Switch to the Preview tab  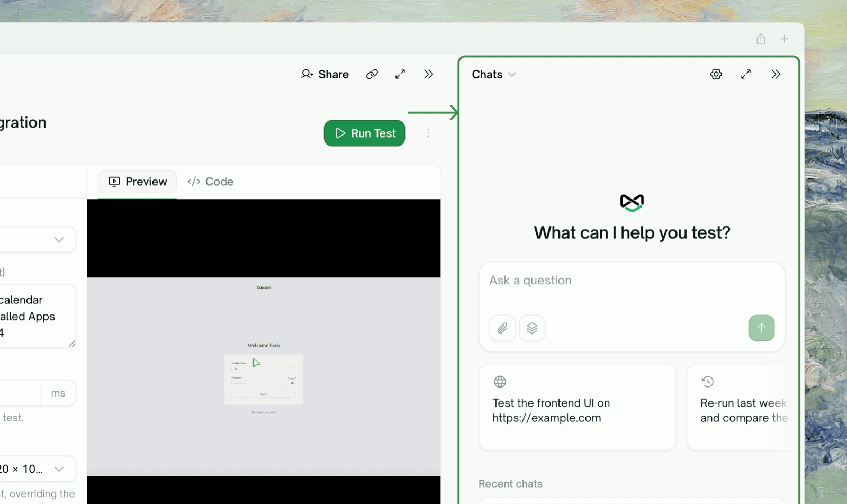click(x=138, y=182)
